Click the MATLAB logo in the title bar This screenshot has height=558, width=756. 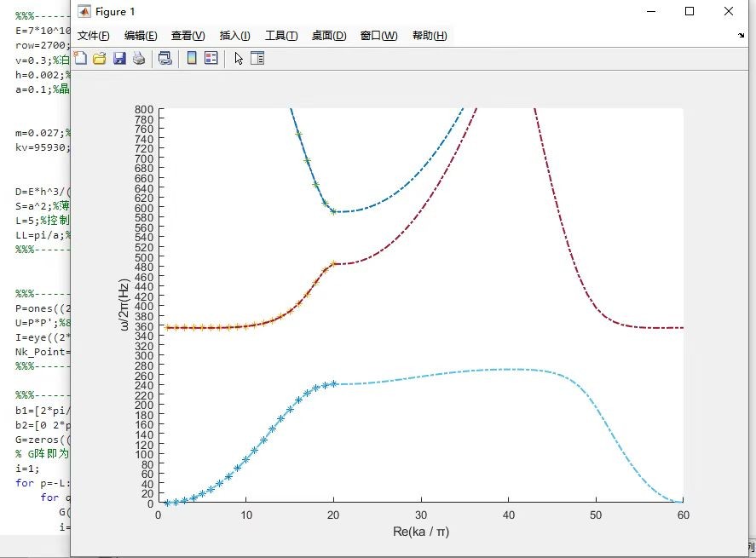84,12
